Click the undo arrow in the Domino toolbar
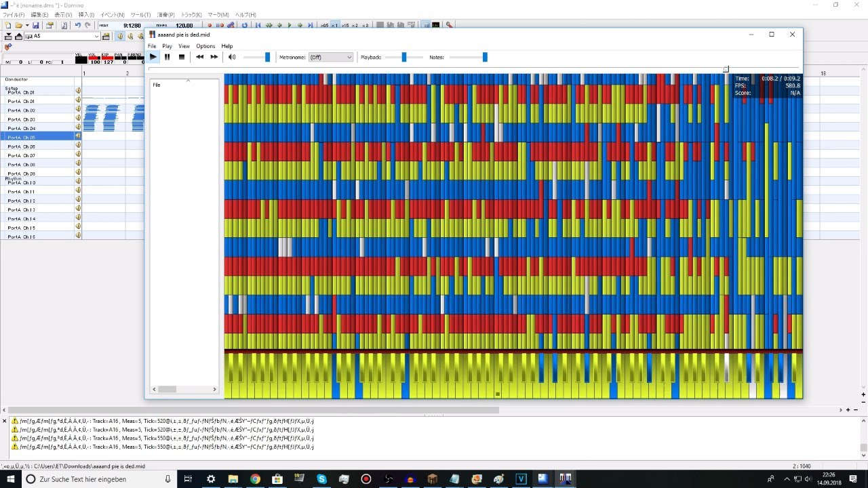 point(77,25)
